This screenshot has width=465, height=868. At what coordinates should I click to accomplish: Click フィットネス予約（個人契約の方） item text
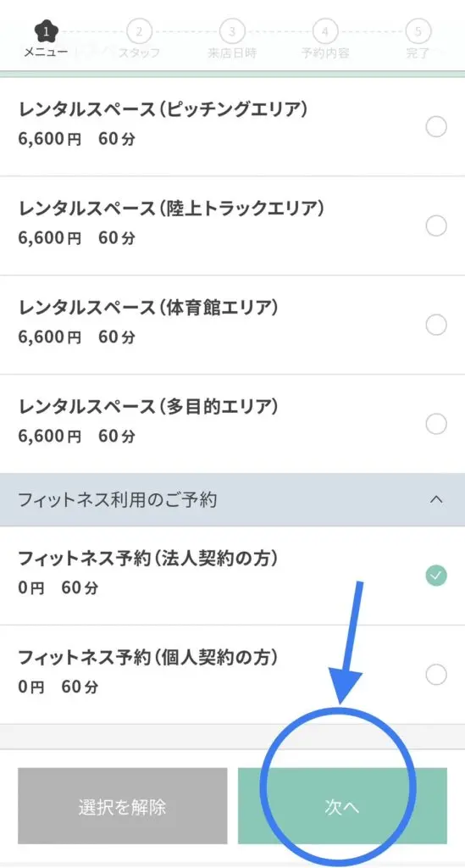[x=148, y=657]
